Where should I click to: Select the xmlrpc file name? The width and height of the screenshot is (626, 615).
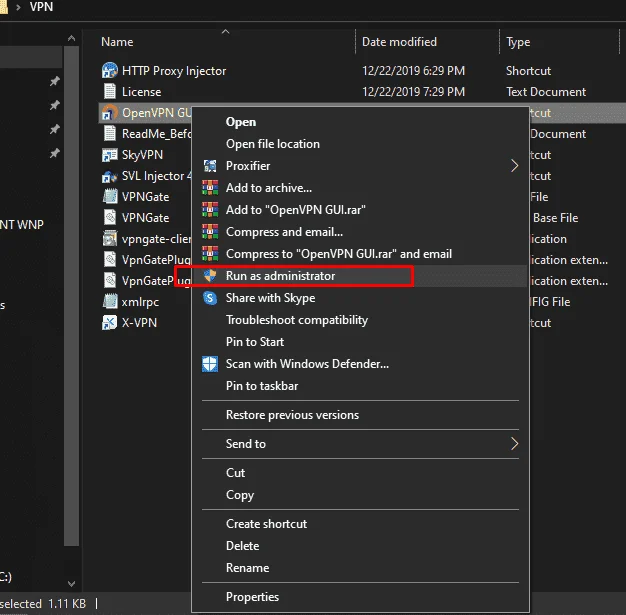pyautogui.click(x=140, y=302)
